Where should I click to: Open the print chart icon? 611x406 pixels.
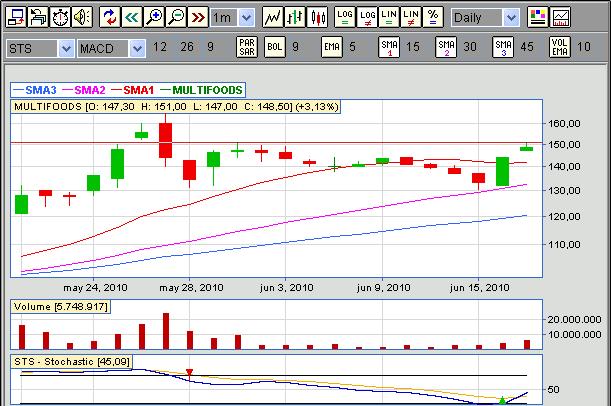(37, 17)
